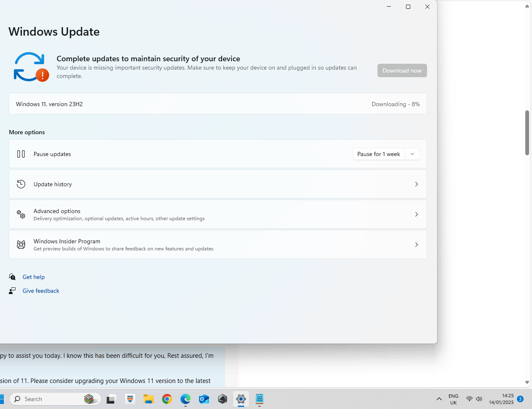Click the Download now button
This screenshot has height=409, width=532.
click(402, 70)
